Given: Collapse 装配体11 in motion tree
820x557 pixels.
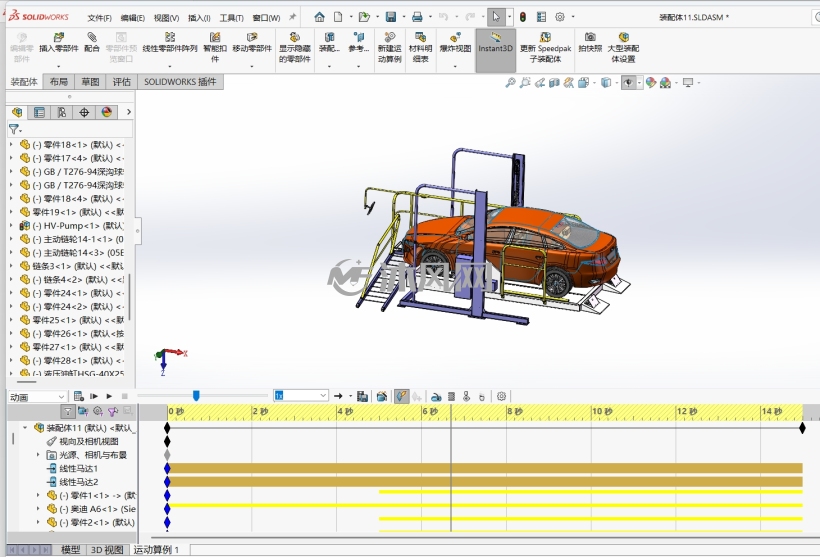Looking at the screenshot, I should (25, 428).
